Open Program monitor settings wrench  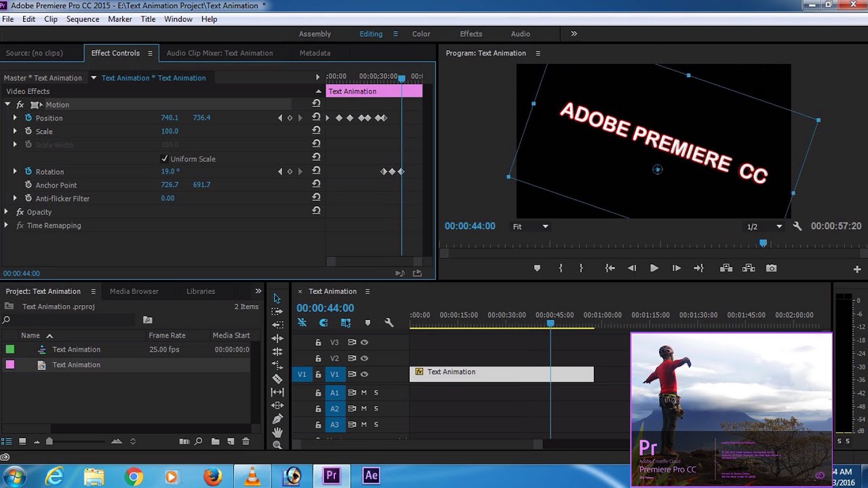coord(797,226)
